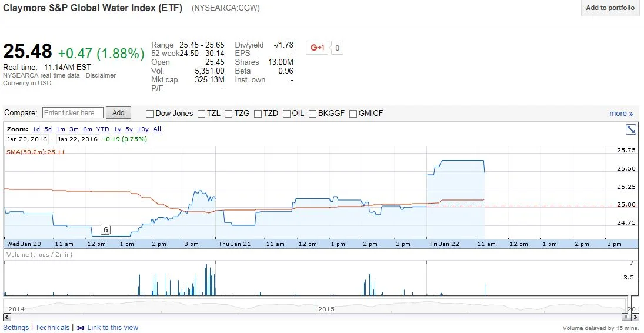Tick the GMICF comparison checkbox

tap(353, 114)
